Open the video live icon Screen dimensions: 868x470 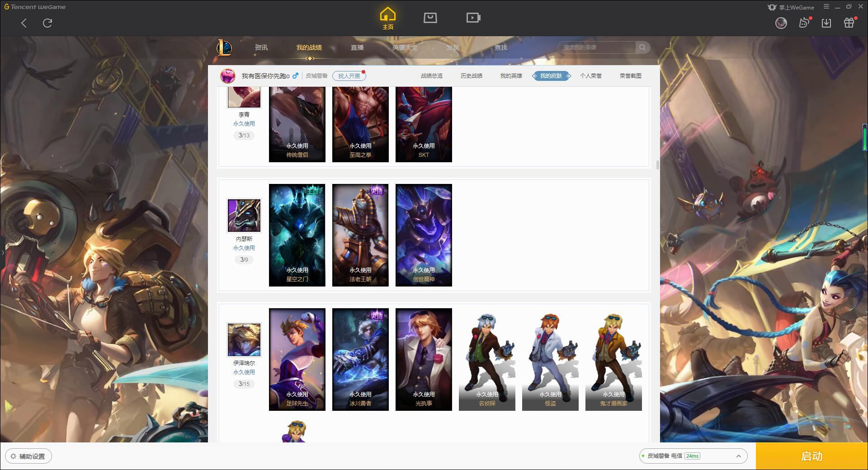(x=473, y=18)
